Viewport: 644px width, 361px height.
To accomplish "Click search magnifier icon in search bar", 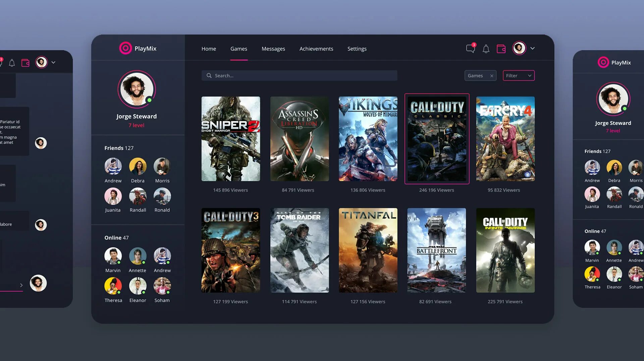I will pyautogui.click(x=209, y=75).
